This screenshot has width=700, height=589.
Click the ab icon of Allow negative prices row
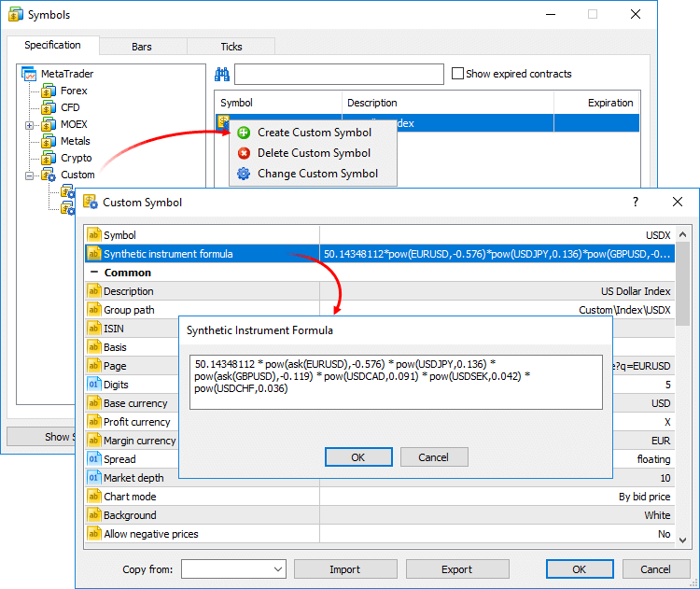pyautogui.click(x=93, y=534)
